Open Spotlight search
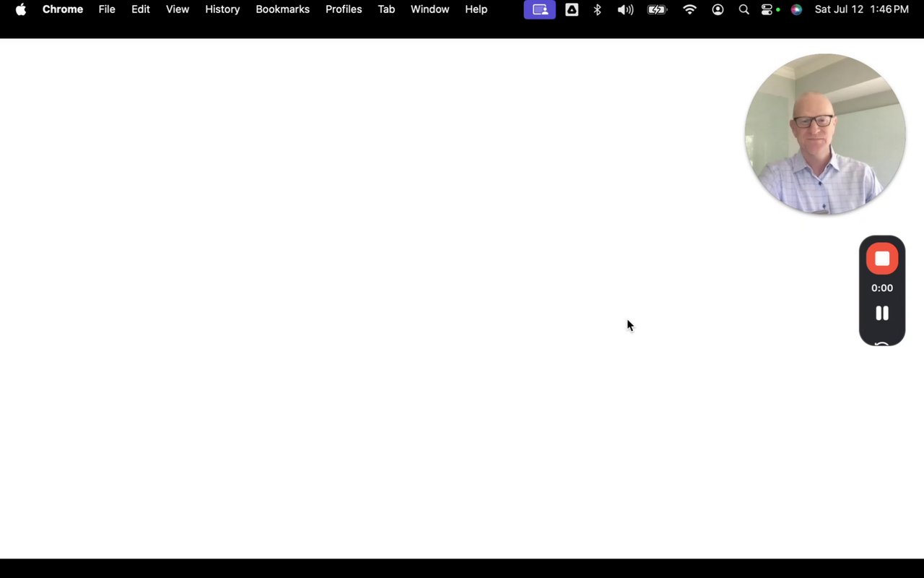This screenshot has height=578, width=924. point(744,9)
